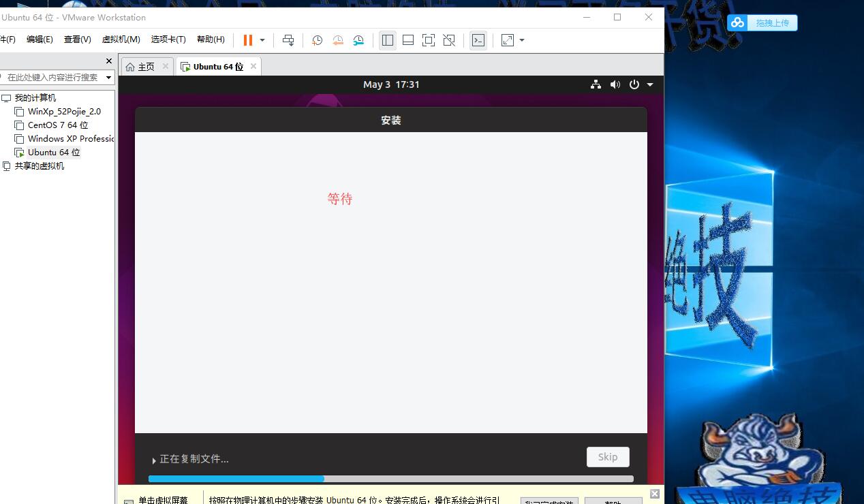Screen dimensions: 864x504
Task: Expand the 正在复制文件 details triangle
Action: 155,460
